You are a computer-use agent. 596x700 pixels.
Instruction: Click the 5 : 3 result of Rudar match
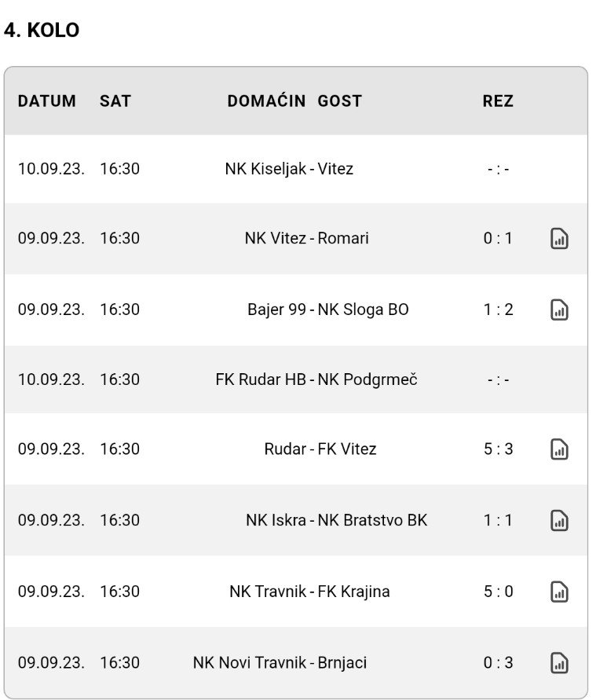click(x=499, y=449)
